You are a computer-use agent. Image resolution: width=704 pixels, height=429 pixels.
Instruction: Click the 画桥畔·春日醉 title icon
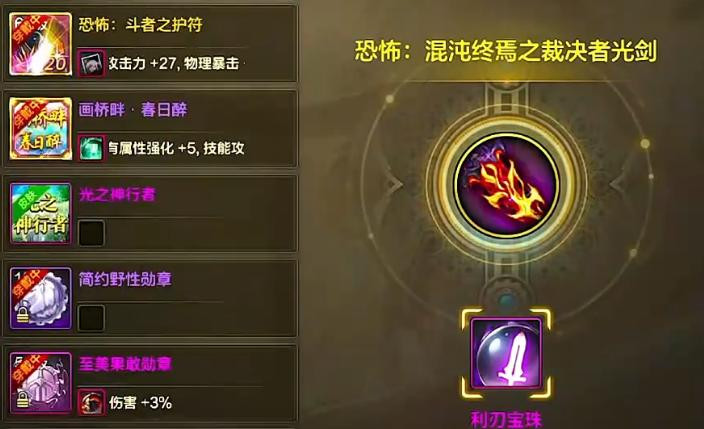point(40,128)
